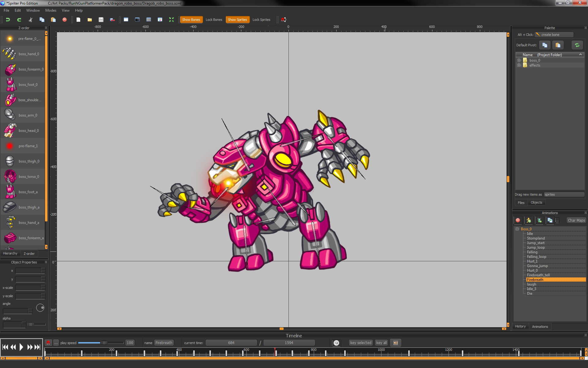Click the reload files icon in Palette panel

(577, 45)
